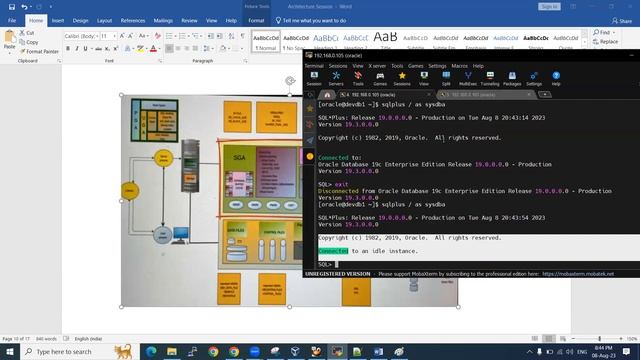The image size is (640, 360).
Task: Open the paper-plane Macros sidebar tab
Action: (310, 140)
